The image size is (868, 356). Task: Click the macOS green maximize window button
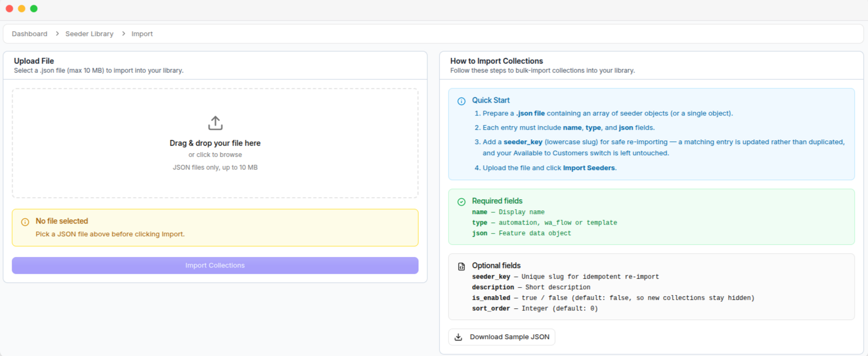click(34, 8)
